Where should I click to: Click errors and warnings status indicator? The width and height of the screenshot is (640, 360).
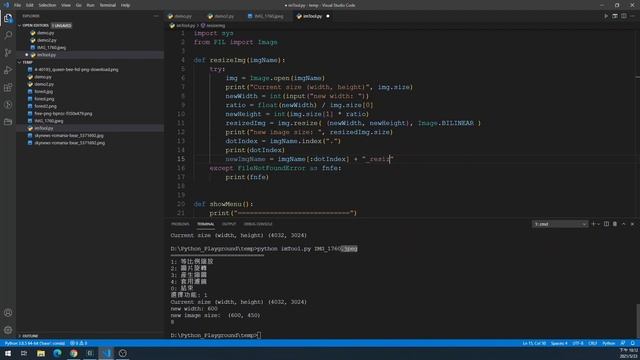78,343
